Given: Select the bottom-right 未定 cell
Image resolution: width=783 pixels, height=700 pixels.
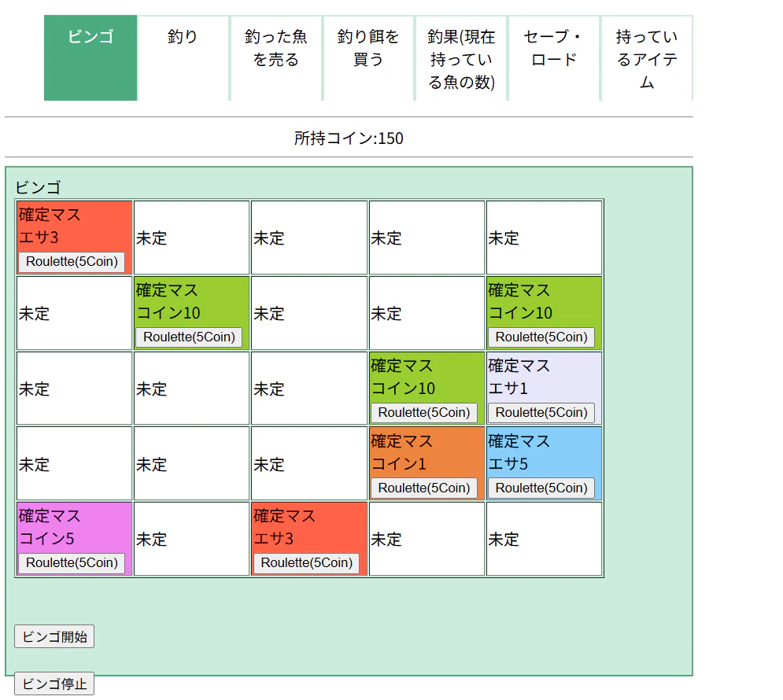Looking at the screenshot, I should (544, 539).
